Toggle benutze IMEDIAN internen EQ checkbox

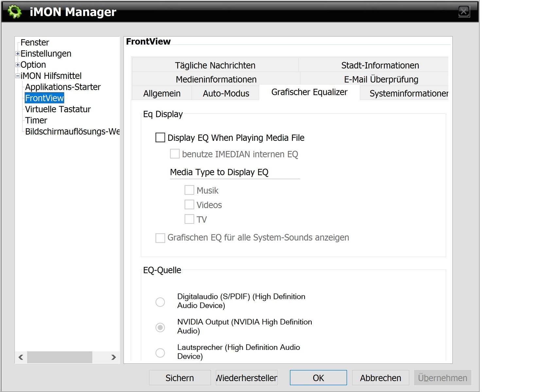[x=175, y=154]
